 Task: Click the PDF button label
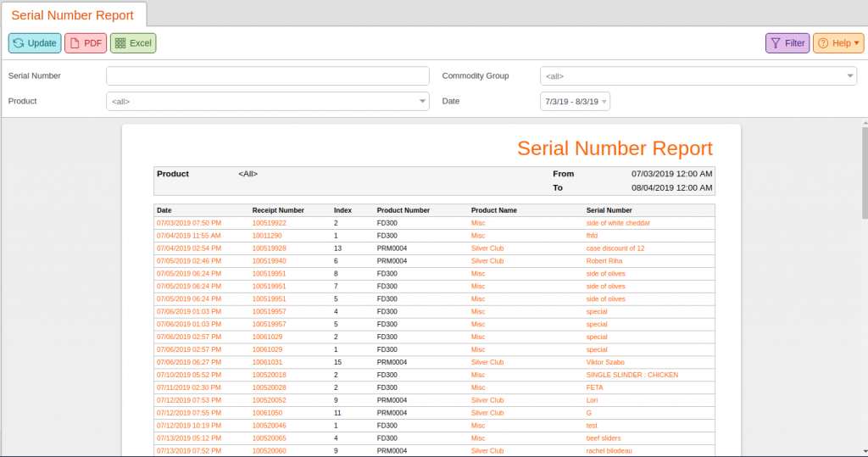[93, 43]
